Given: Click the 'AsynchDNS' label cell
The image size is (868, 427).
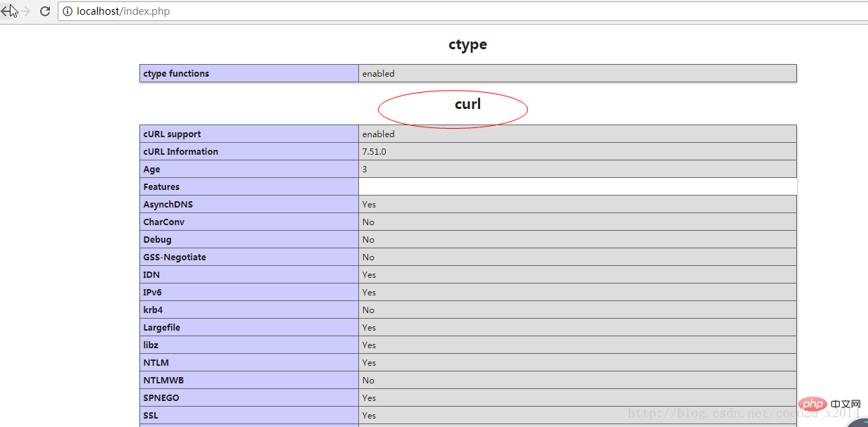Looking at the screenshot, I should (x=249, y=204).
